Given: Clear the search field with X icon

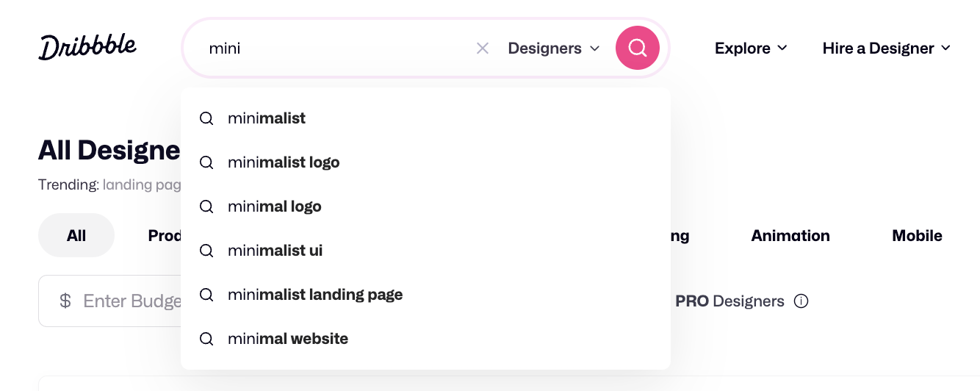Looking at the screenshot, I should click(483, 49).
